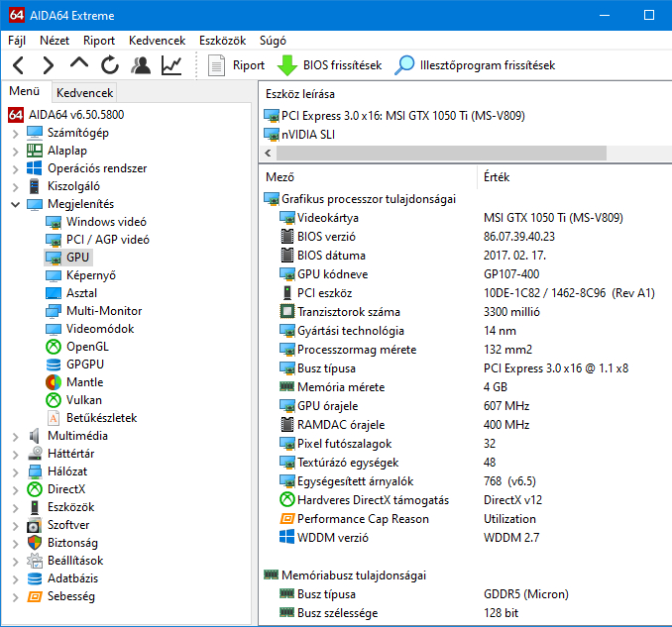Open the Súgó menu
Viewport: 672px width, 627px height.
[x=273, y=41]
